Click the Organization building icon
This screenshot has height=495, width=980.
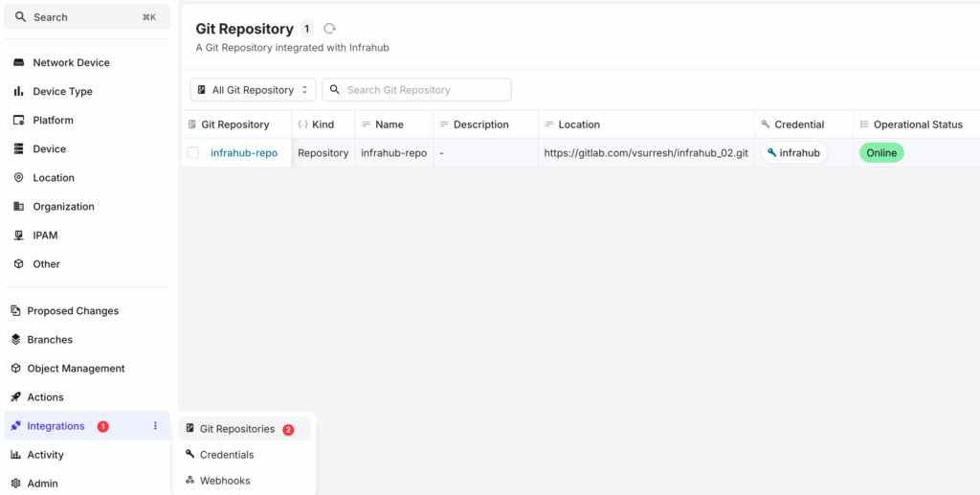click(x=19, y=206)
